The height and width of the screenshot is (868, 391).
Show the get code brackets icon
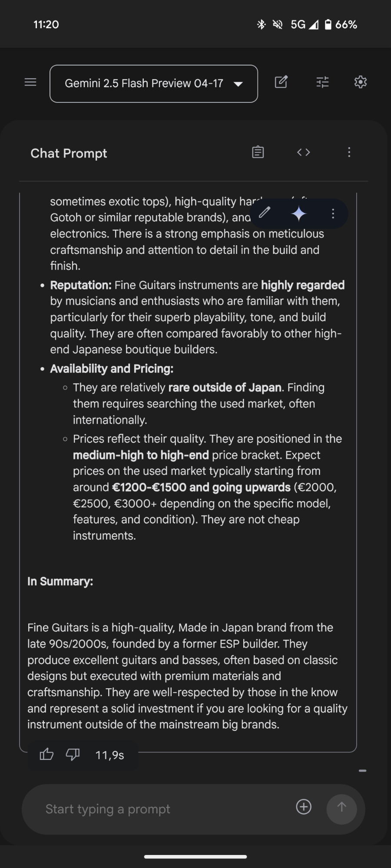click(304, 152)
